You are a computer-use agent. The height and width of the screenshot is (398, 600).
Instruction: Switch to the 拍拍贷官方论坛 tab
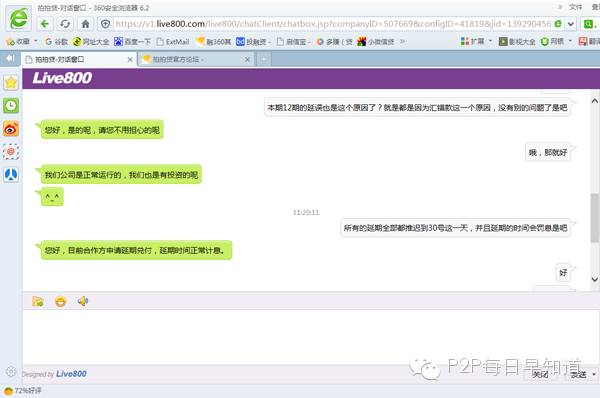click(x=191, y=59)
